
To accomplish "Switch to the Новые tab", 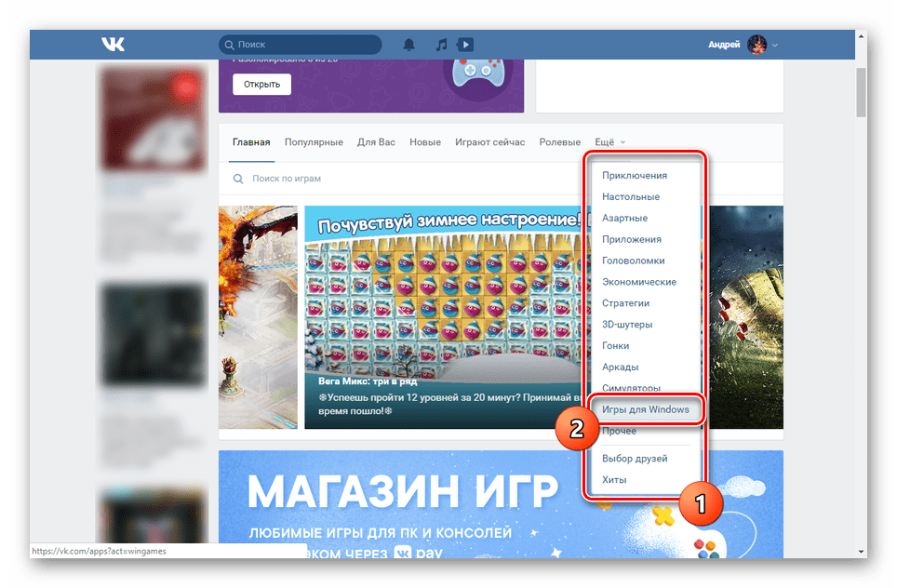I will (425, 142).
